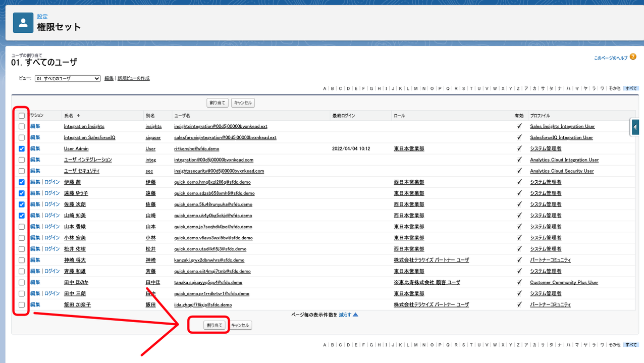Screen dimensions: 644x363
Task: Click the permission set user icon in header
Action: coord(23,23)
